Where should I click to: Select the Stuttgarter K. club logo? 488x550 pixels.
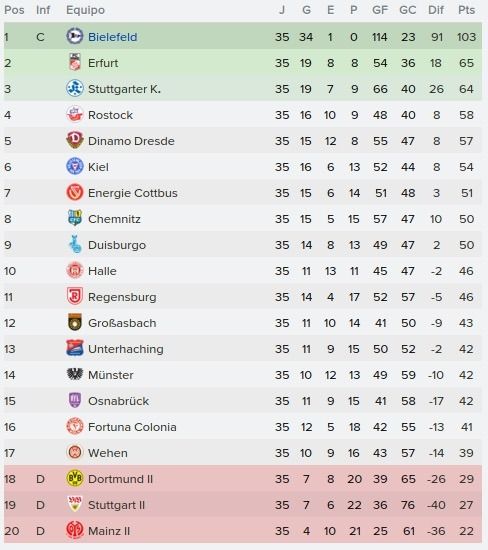74,88
